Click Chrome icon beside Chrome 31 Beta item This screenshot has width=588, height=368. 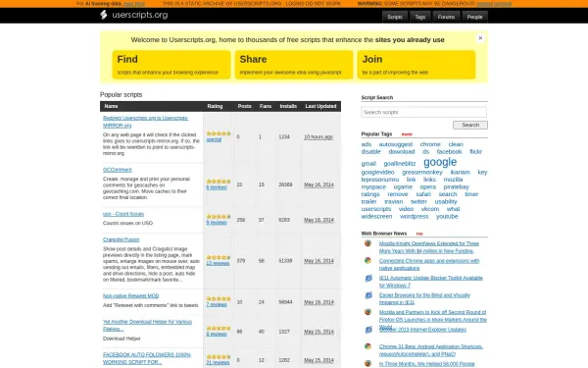[x=367, y=346]
